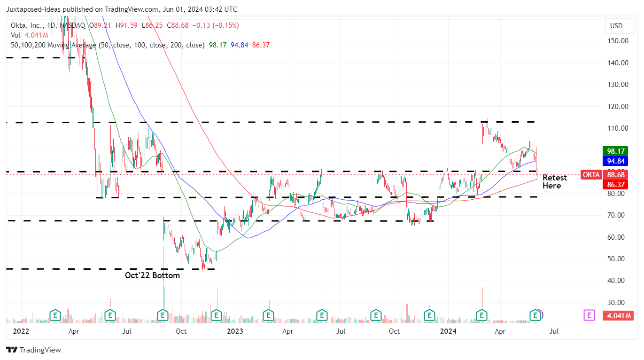Click the NASDAQ exchange label in the legend

pos(72,26)
